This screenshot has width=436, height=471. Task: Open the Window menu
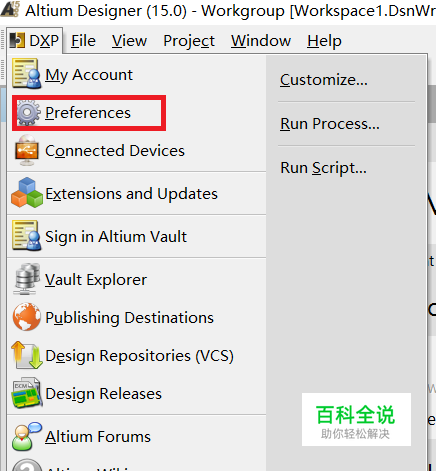click(x=261, y=41)
